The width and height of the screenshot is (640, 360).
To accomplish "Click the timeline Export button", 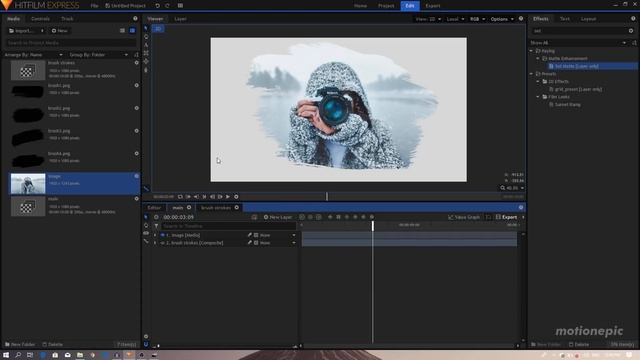I will tap(507, 217).
